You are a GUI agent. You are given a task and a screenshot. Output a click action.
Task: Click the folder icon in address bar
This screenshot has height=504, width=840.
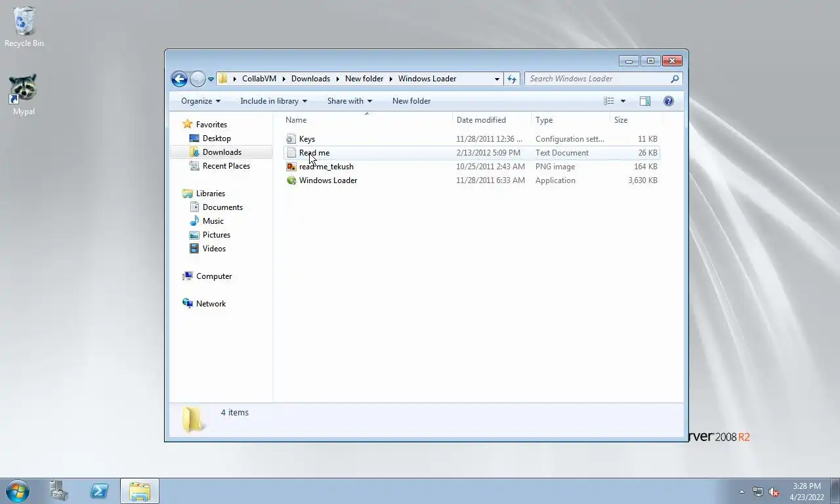[223, 79]
